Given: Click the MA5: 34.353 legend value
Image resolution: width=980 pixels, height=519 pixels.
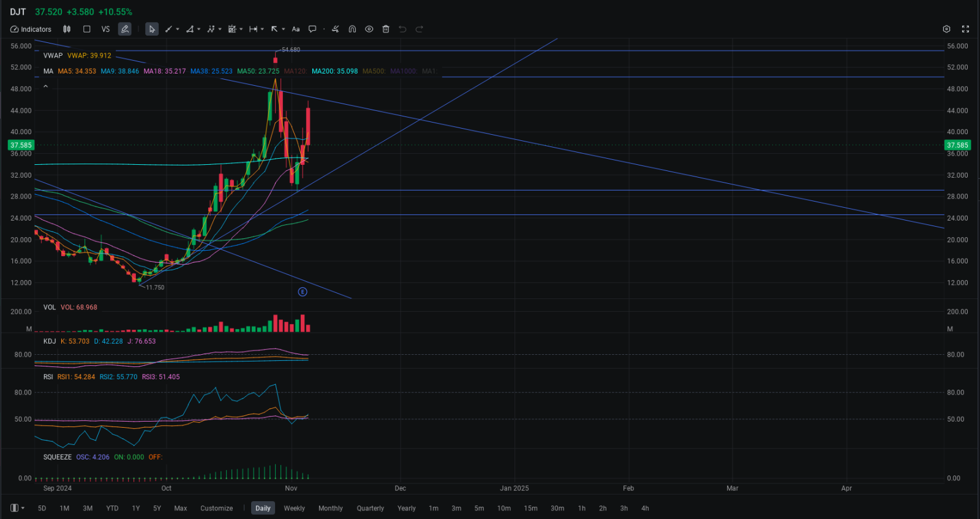Looking at the screenshot, I should 77,71.
